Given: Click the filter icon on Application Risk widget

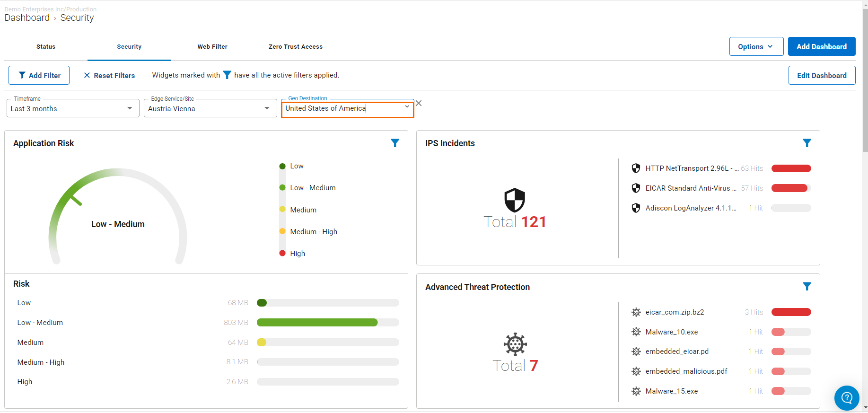Looking at the screenshot, I should (395, 143).
